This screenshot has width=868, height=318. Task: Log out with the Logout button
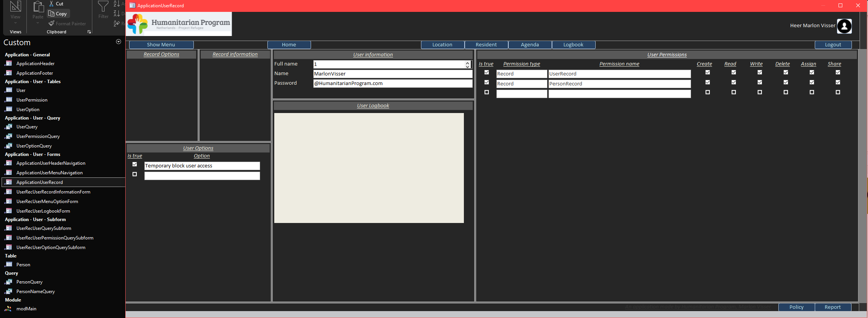(833, 45)
